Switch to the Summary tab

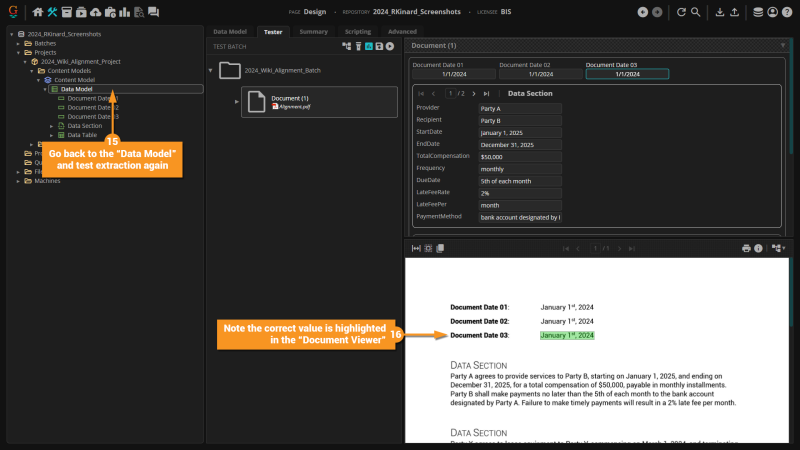click(x=313, y=32)
